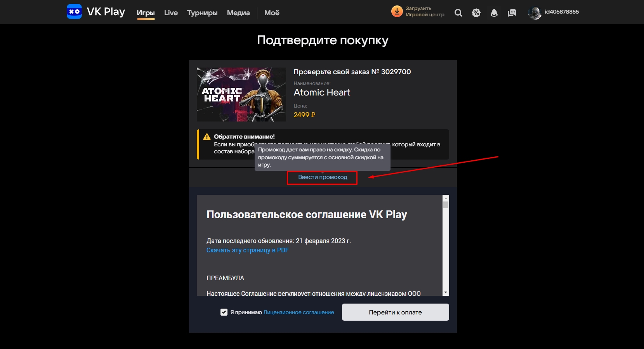The height and width of the screenshot is (349, 644).
Task: Click the Atomic Heart cover thumbnail
Action: (241, 94)
